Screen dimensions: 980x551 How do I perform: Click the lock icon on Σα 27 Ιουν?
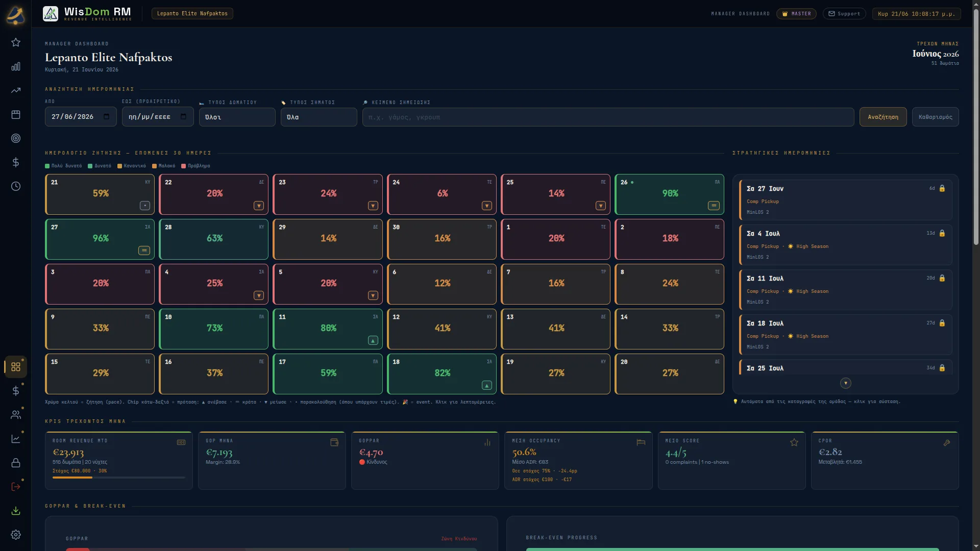[x=942, y=188]
